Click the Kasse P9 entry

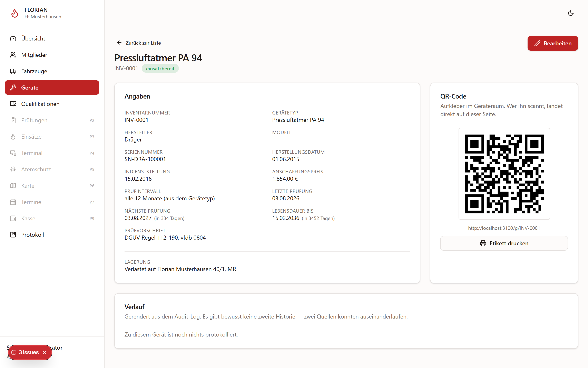point(52,218)
